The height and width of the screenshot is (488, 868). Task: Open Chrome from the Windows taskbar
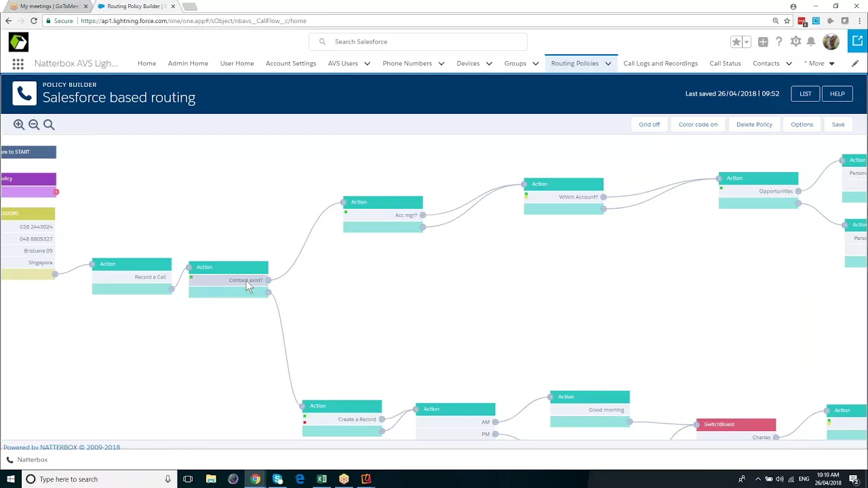click(x=255, y=479)
